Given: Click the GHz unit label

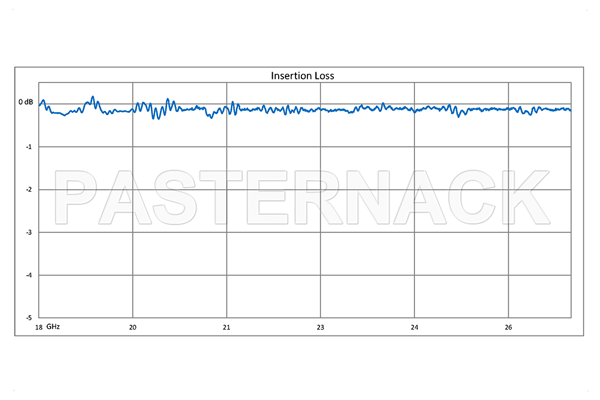Looking at the screenshot, I should pos(55,327).
